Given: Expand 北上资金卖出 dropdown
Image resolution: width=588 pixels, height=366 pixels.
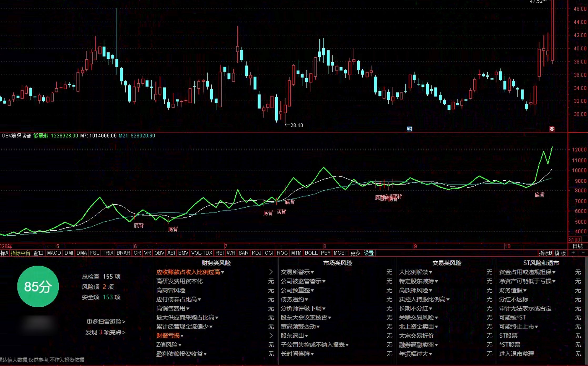Looking at the screenshot, I should point(418,327).
